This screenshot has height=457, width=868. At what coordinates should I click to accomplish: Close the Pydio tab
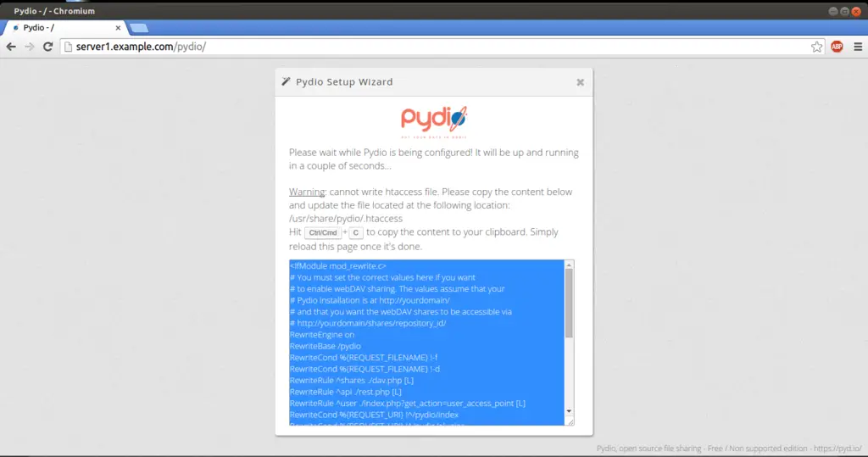point(118,28)
